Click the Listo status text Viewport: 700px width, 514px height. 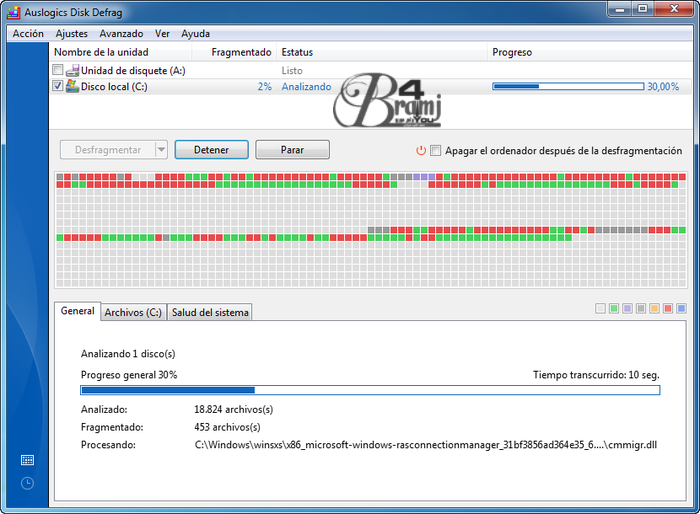pyautogui.click(x=292, y=71)
